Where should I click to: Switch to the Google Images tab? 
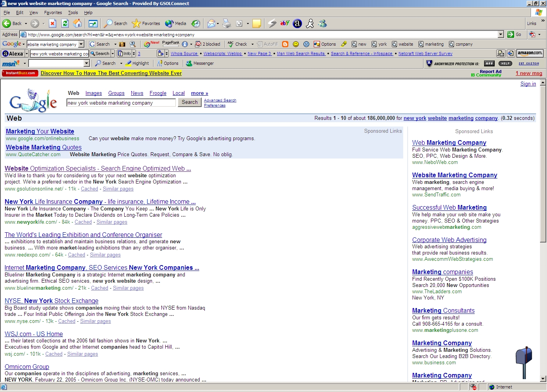94,93
